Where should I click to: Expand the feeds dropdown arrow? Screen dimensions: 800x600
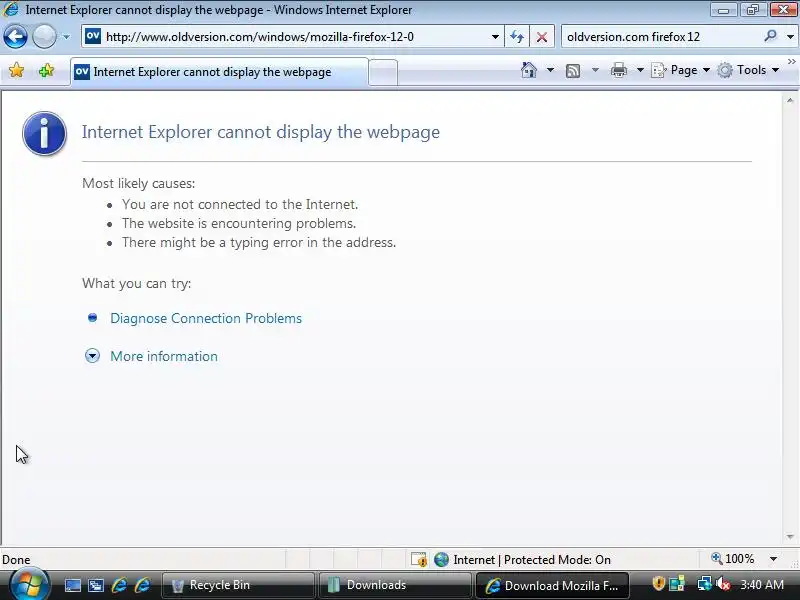[x=595, y=70]
